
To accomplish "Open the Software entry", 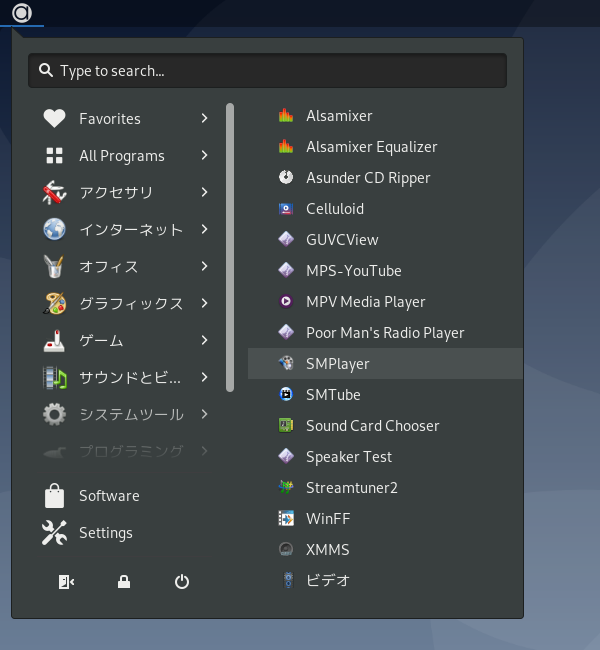I will [126, 496].
